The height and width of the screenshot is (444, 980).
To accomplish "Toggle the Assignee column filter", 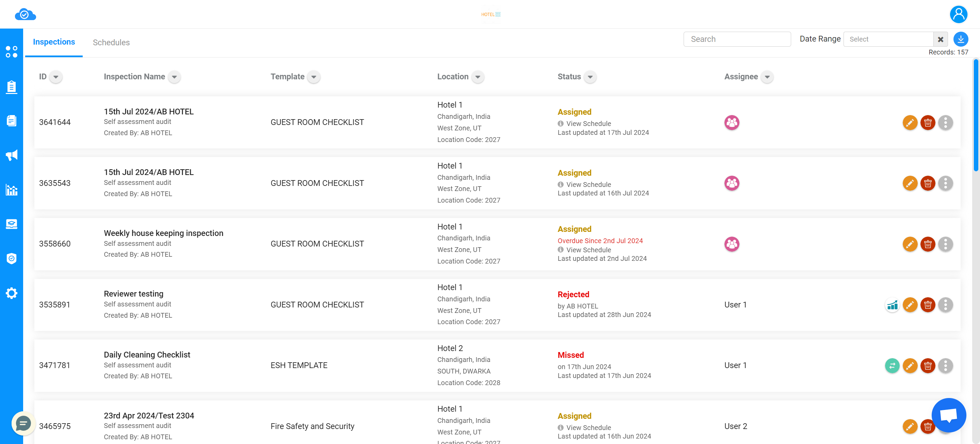I will [768, 77].
